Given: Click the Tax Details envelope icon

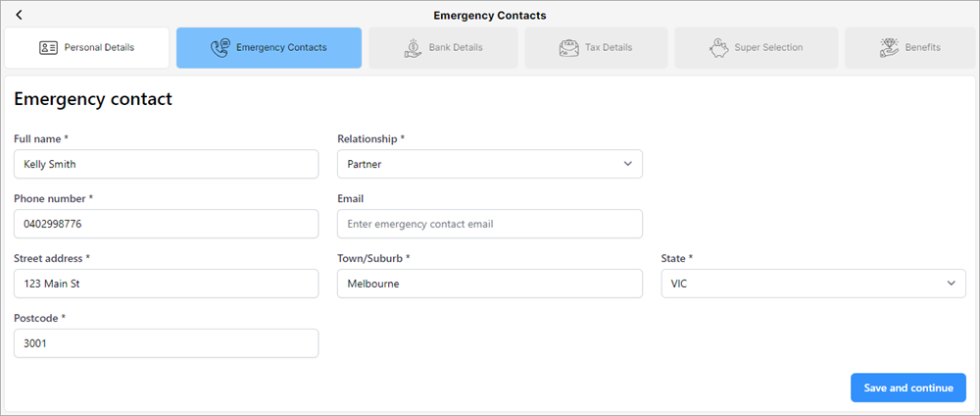Looking at the screenshot, I should click(x=568, y=48).
